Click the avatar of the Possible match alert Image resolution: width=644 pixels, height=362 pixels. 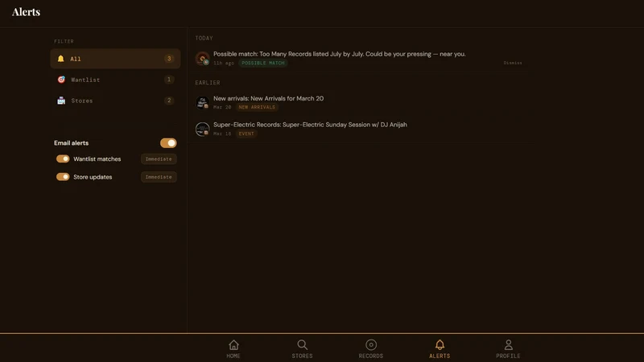click(x=203, y=58)
